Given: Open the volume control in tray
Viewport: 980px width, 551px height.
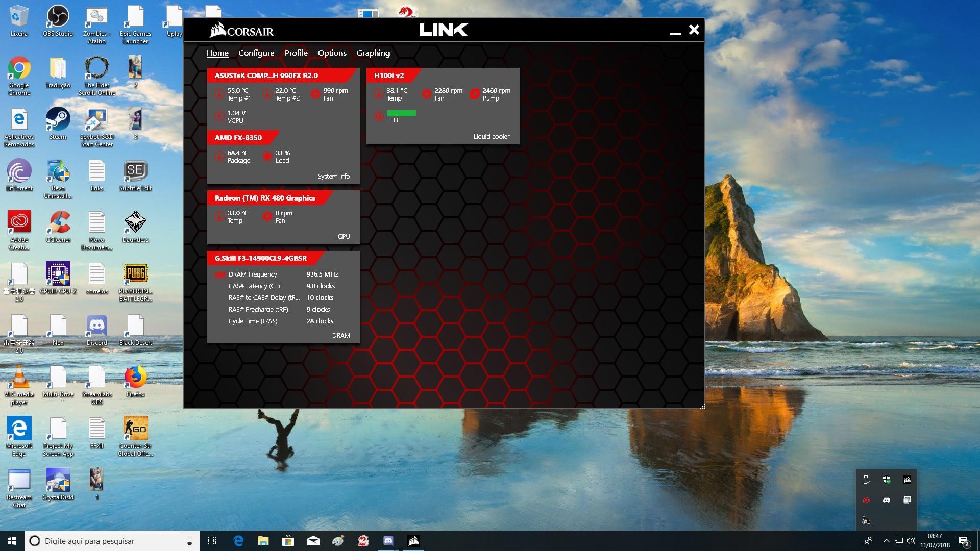Looking at the screenshot, I should (911, 541).
